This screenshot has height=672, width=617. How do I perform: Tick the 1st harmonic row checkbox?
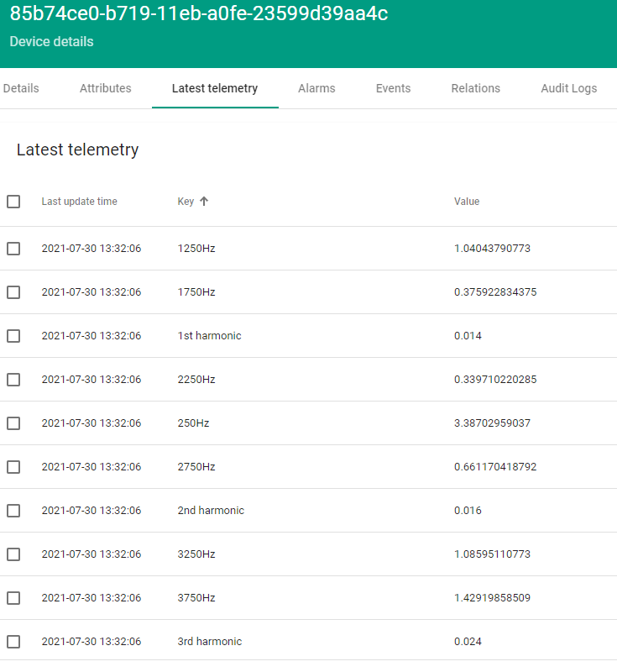(13, 336)
